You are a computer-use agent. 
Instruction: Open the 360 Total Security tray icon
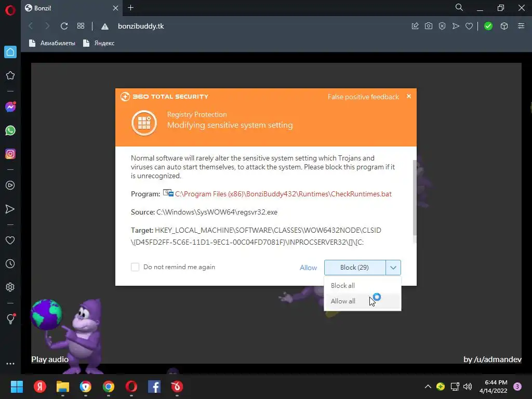(x=441, y=387)
